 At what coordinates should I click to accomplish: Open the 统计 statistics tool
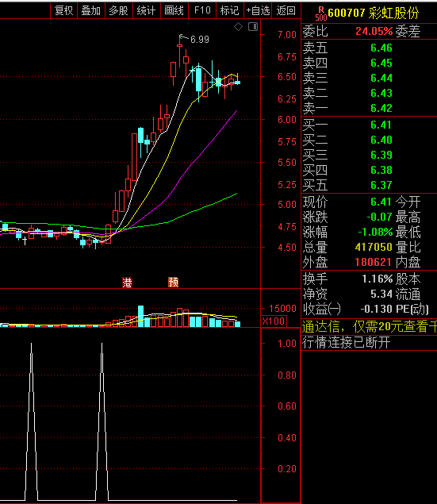point(146,10)
